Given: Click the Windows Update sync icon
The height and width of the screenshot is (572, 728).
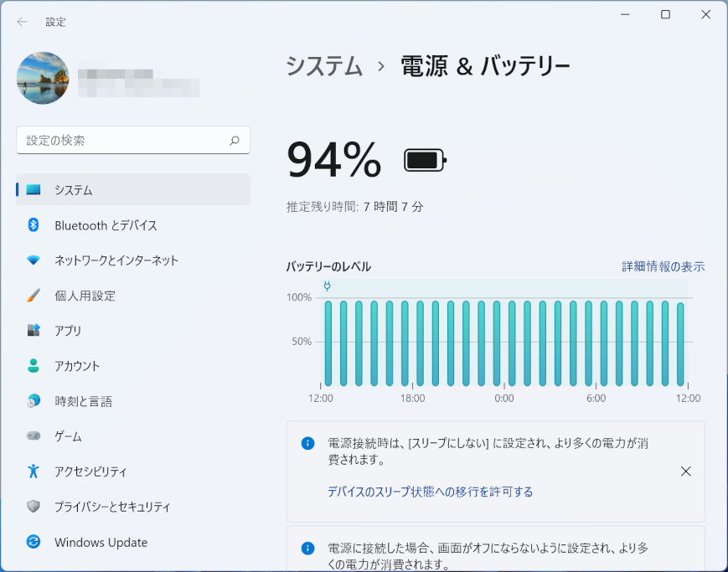Looking at the screenshot, I should pyautogui.click(x=34, y=542).
